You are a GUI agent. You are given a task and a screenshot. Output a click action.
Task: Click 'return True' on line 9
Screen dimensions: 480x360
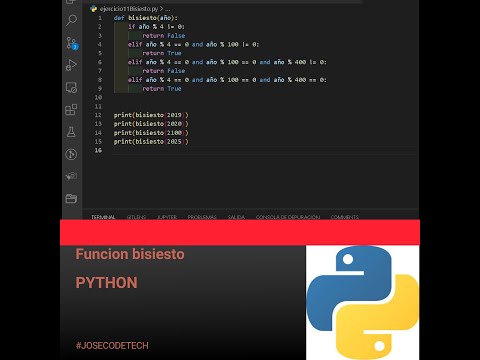[162, 89]
